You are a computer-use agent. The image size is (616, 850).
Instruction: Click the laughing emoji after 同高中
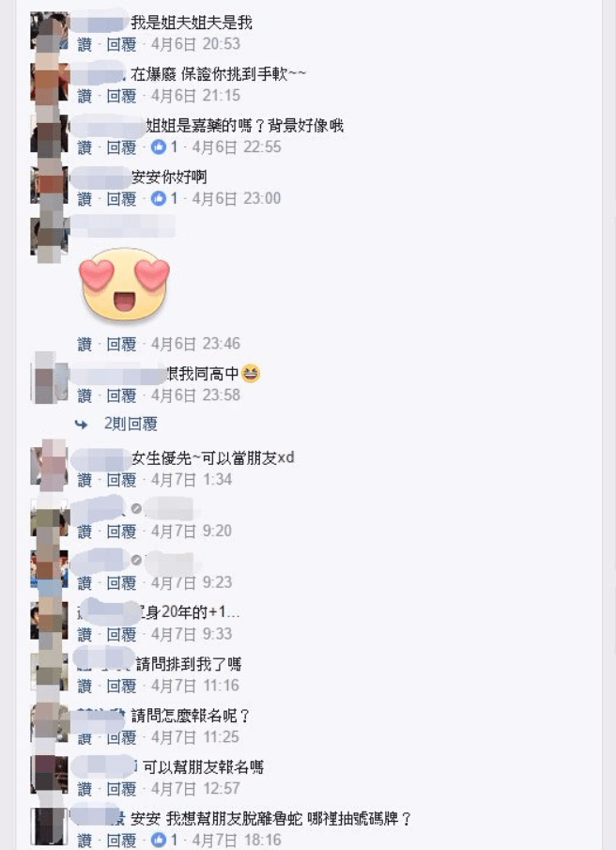(251, 373)
